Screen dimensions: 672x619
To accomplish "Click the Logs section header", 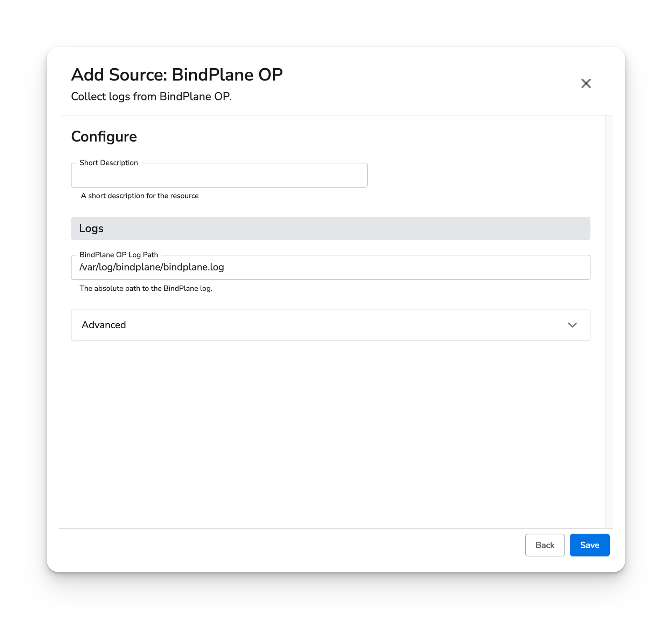I will click(331, 228).
